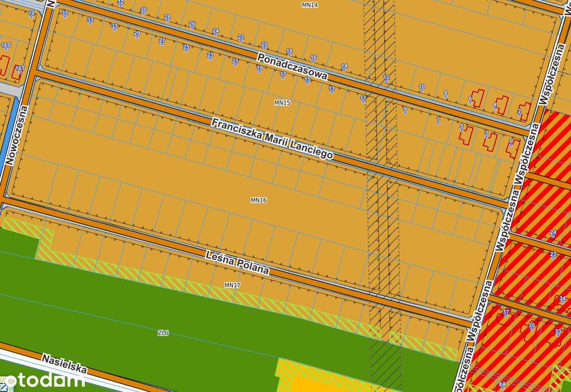Select address point marker 30
This screenshot has height=392, width=571.
pos(143,11)
